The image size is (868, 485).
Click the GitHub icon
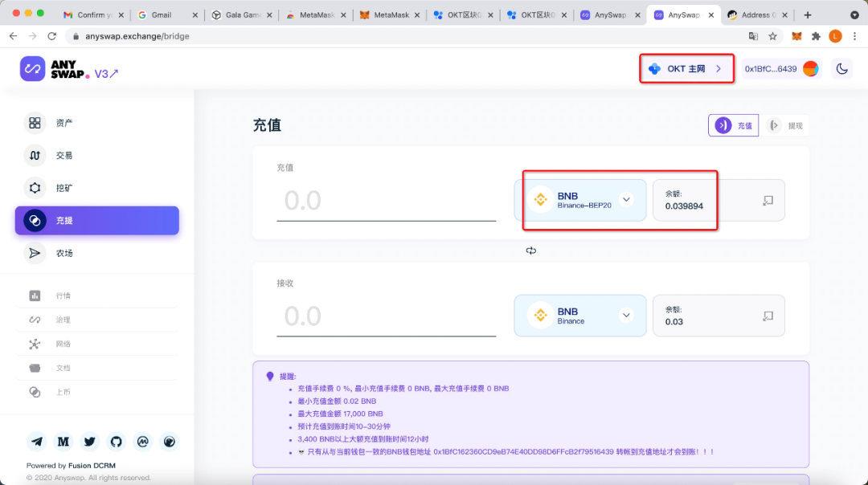click(117, 442)
